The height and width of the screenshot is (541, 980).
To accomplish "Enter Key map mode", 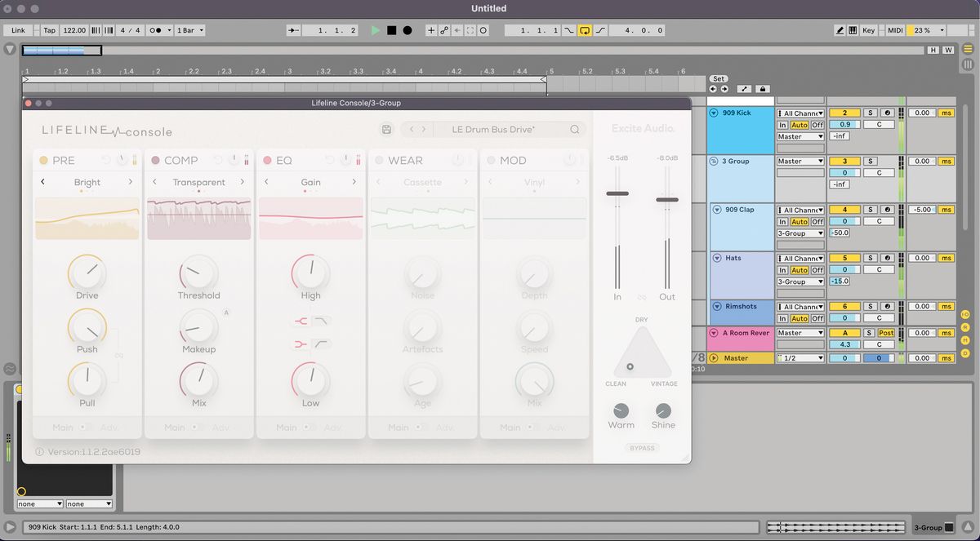I will [868, 29].
